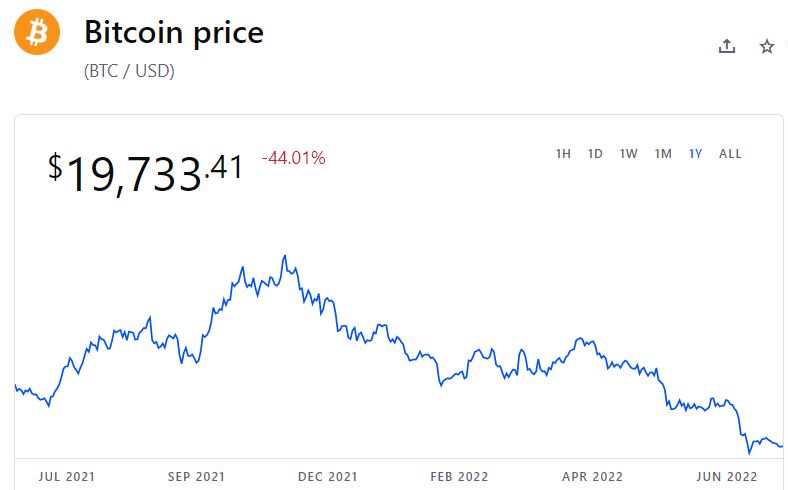788x490 pixels.
Task: Select the 1D time range
Action: pyautogui.click(x=595, y=154)
